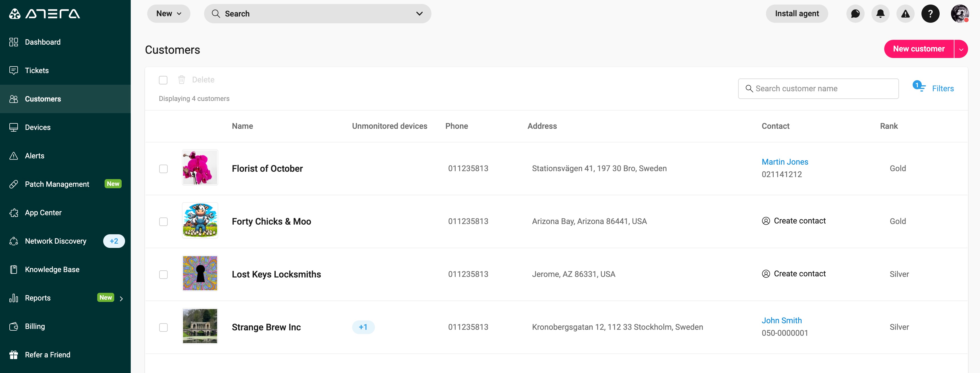Open customer Strange Brew Inc name
980x373 pixels.
click(x=266, y=327)
